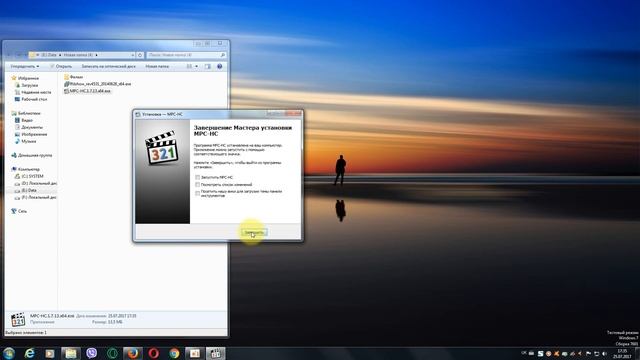The image size is (640, 360).
Task: Select Домашняя группа in navigation pane
Action: (x=31, y=155)
